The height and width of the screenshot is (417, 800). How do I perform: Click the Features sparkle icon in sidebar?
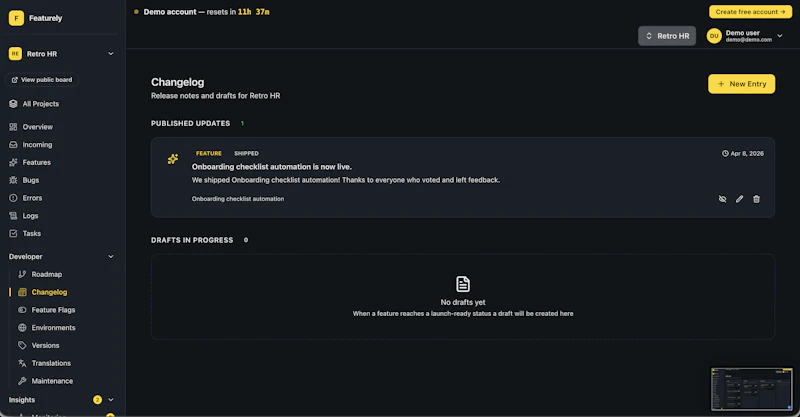13,162
